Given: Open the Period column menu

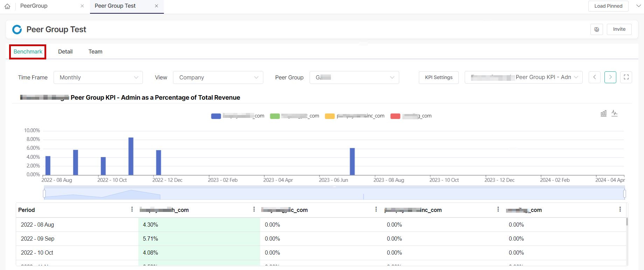Looking at the screenshot, I should pyautogui.click(x=132, y=209).
